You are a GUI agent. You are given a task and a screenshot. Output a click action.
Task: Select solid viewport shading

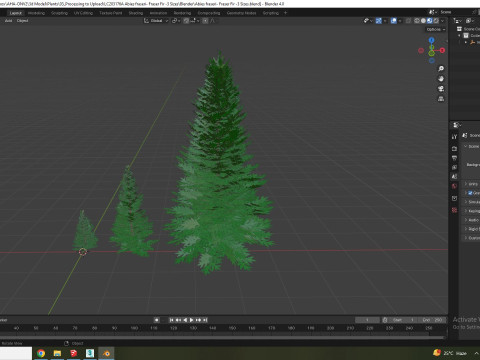coord(423,21)
